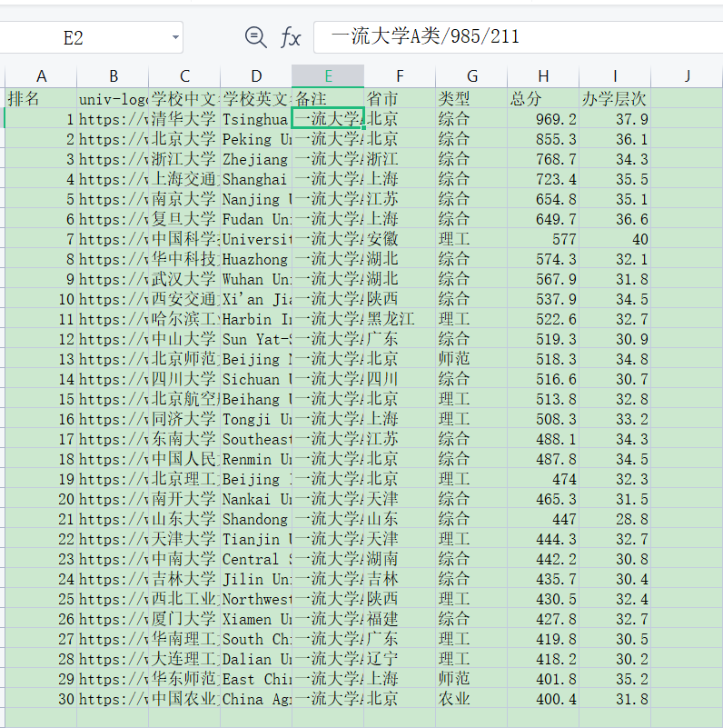
Task: Click the province cell 安徽
Action: (x=400, y=239)
